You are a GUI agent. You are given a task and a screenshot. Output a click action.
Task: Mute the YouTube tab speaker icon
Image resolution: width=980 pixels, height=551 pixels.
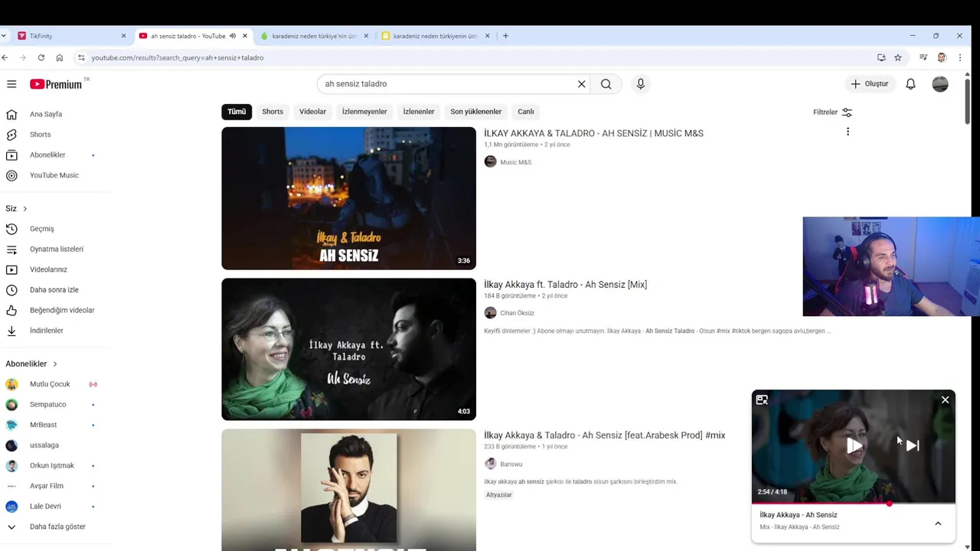233,36
